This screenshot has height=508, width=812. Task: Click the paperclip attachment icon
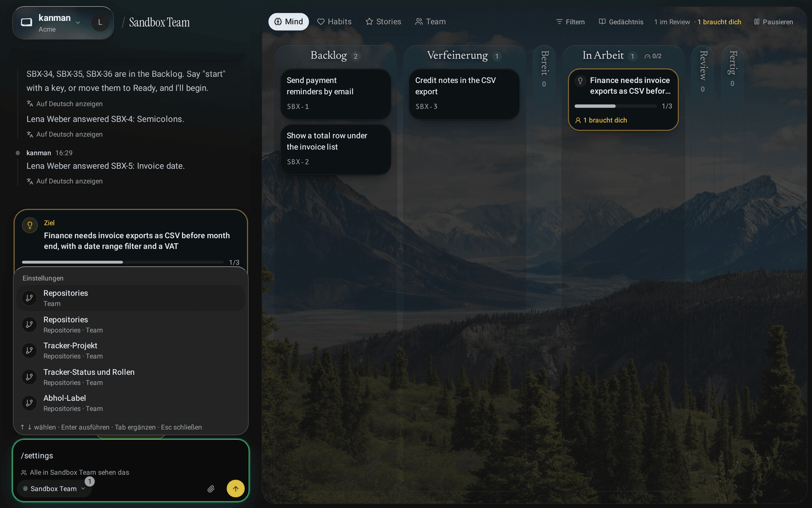211,489
